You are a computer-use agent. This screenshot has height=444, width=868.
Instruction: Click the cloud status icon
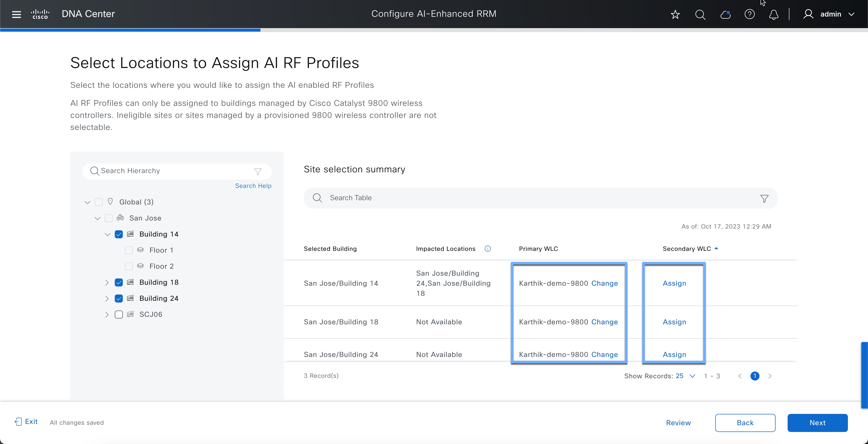[725, 14]
